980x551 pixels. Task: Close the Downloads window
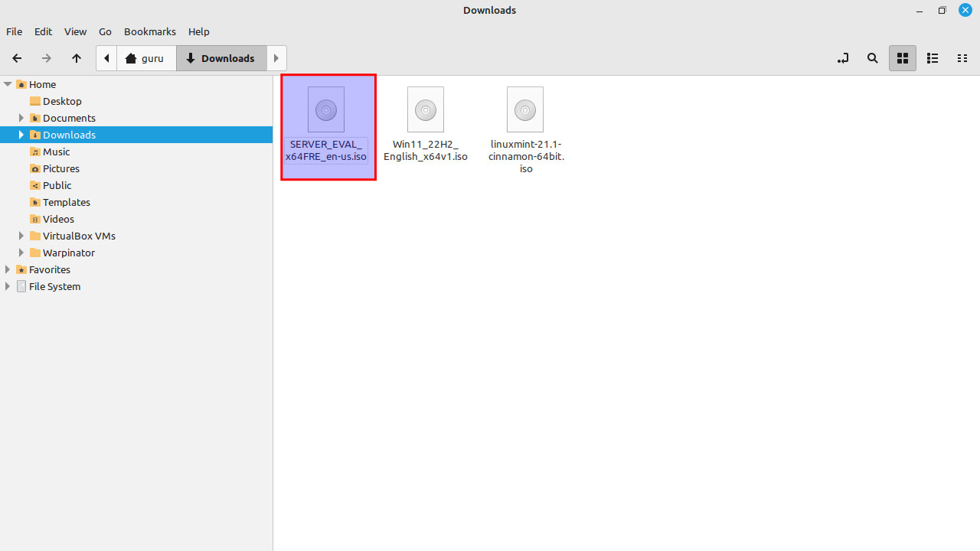(x=965, y=11)
